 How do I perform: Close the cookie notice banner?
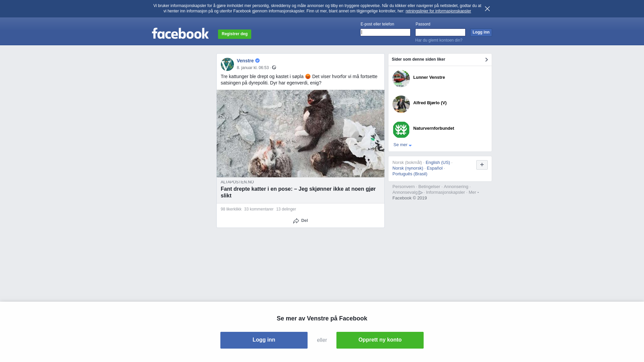(487, 9)
